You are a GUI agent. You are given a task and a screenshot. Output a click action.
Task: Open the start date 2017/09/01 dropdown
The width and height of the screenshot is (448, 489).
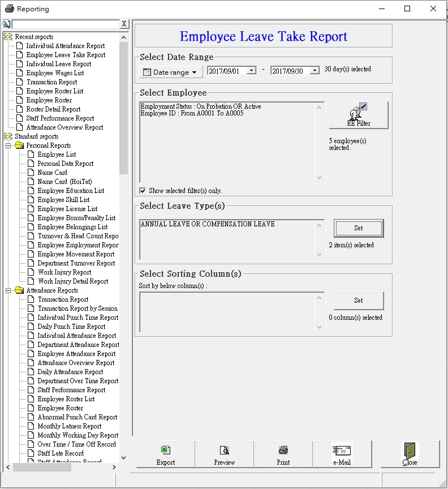tap(252, 71)
